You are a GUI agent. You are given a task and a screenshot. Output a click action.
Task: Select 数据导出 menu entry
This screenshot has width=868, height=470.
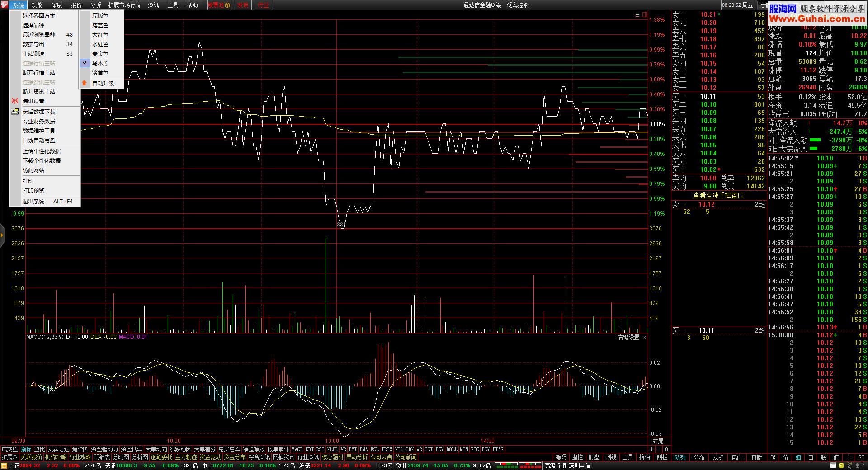pyautogui.click(x=45, y=44)
